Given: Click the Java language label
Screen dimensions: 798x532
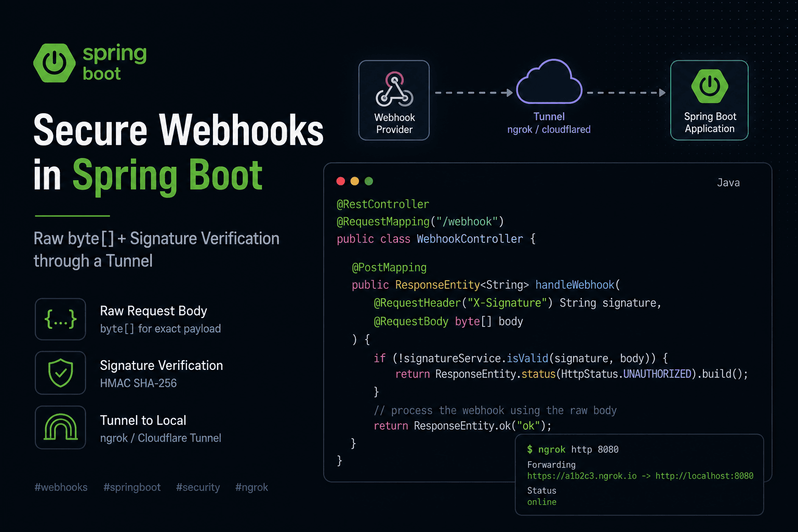Looking at the screenshot, I should click(x=728, y=182).
